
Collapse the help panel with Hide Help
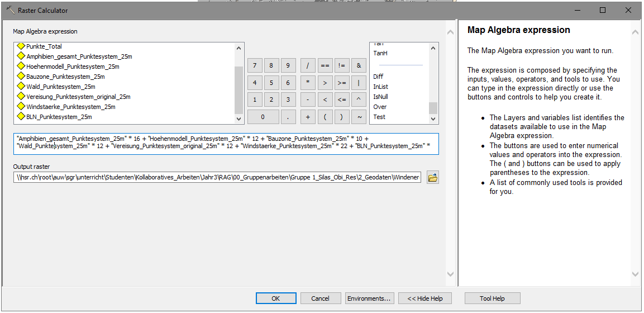(425, 298)
